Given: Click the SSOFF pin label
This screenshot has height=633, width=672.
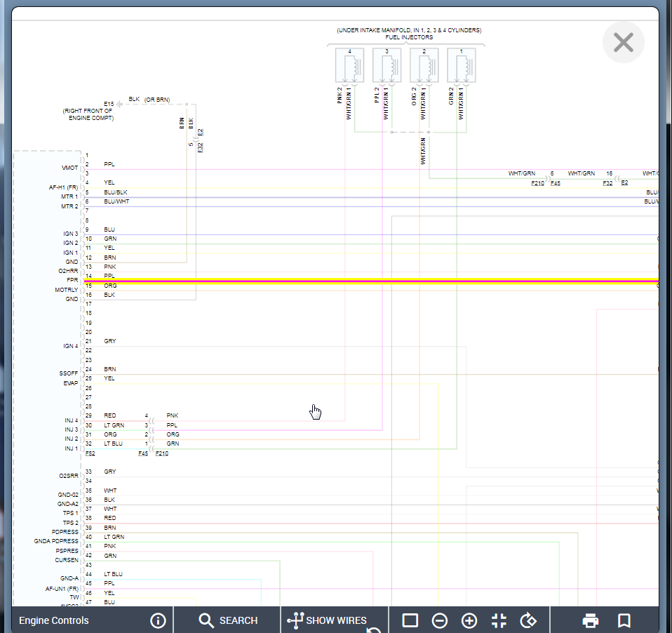Looking at the screenshot, I should (69, 373).
